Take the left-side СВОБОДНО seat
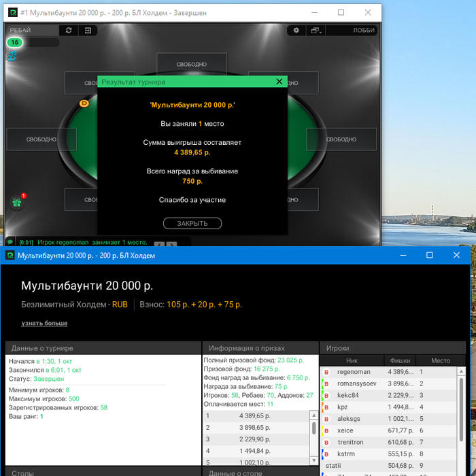Screen dimensions: 476x476 pos(41,139)
